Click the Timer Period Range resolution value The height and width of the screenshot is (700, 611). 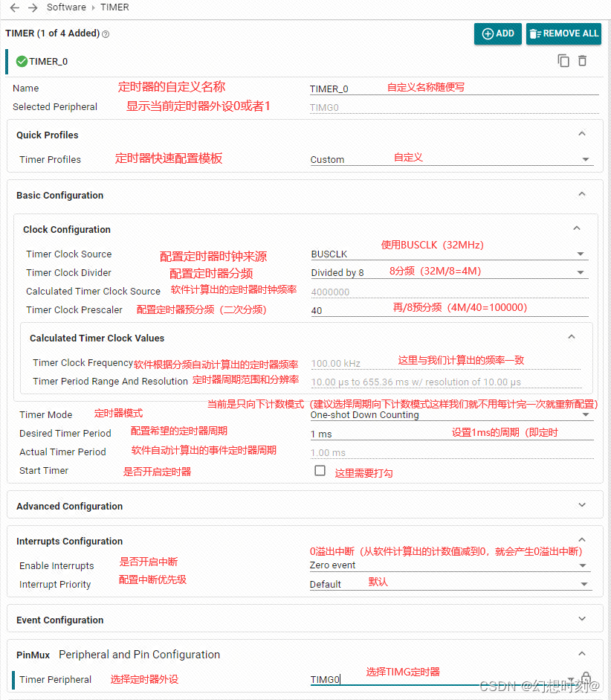416,382
